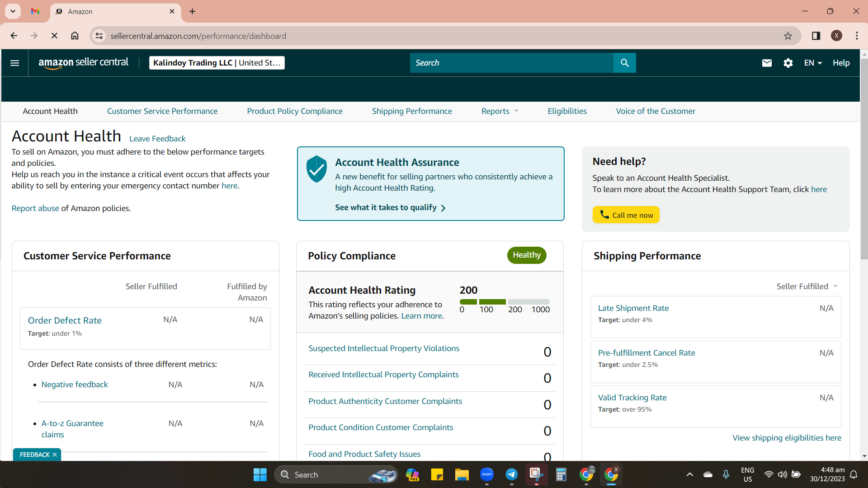Switch to Customer Service Performance tab

pos(162,111)
